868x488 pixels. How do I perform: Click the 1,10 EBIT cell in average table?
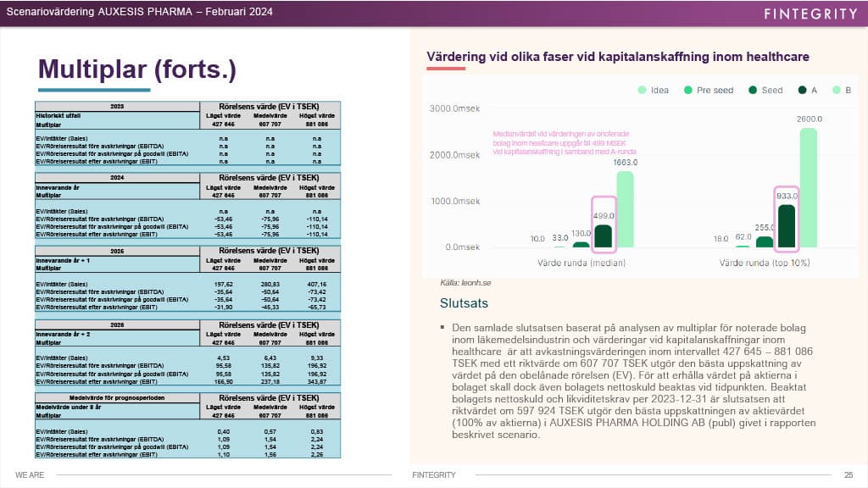pos(224,454)
